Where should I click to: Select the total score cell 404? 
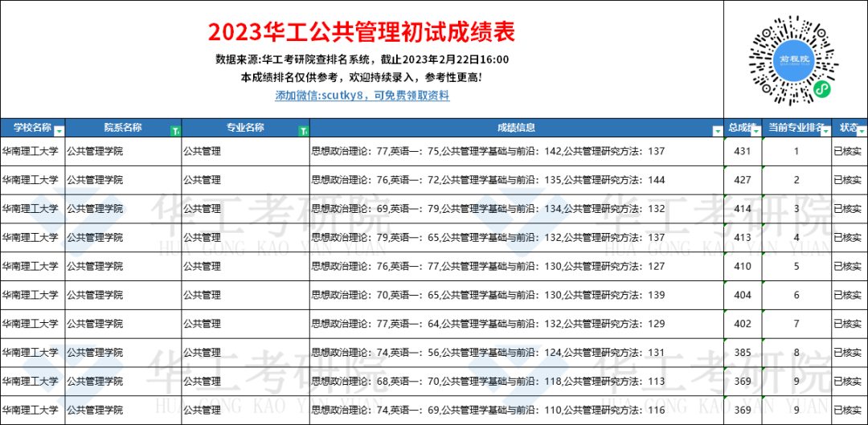pos(743,295)
